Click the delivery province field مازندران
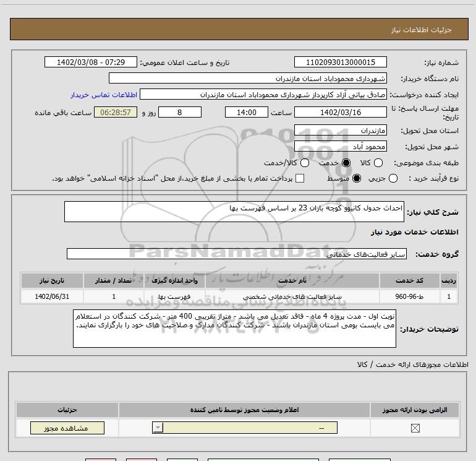 340,131
